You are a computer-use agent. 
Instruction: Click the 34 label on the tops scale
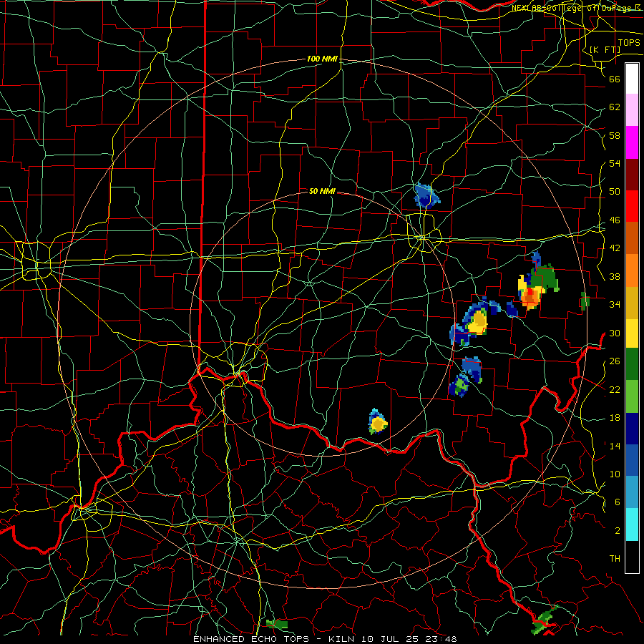tap(615, 305)
